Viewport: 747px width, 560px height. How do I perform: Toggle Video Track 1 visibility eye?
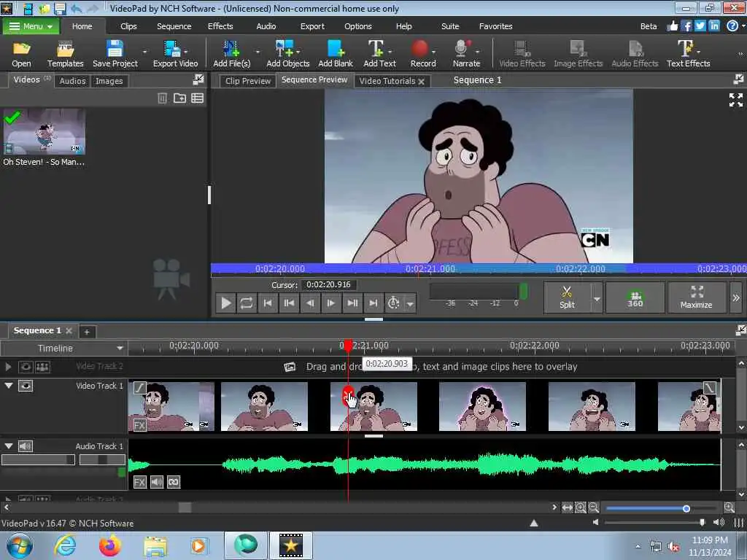tap(26, 386)
